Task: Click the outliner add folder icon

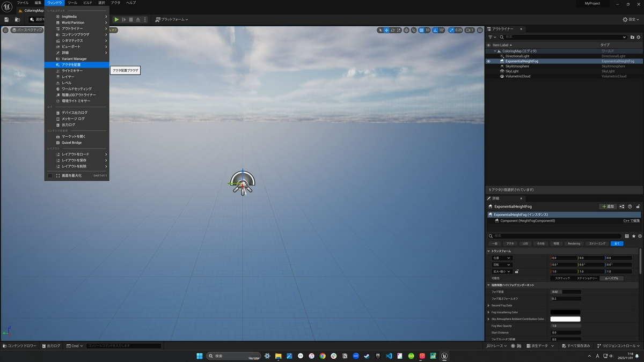Action: 632,37
